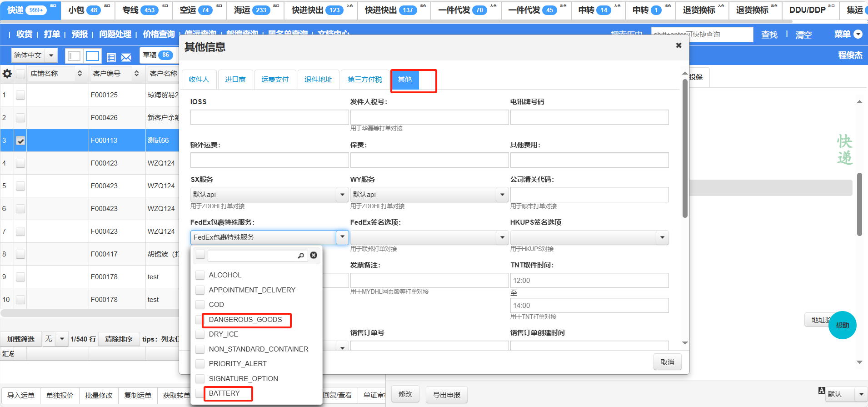Click the 查找 search button
This screenshot has width=868, height=407.
pyautogui.click(x=769, y=35)
